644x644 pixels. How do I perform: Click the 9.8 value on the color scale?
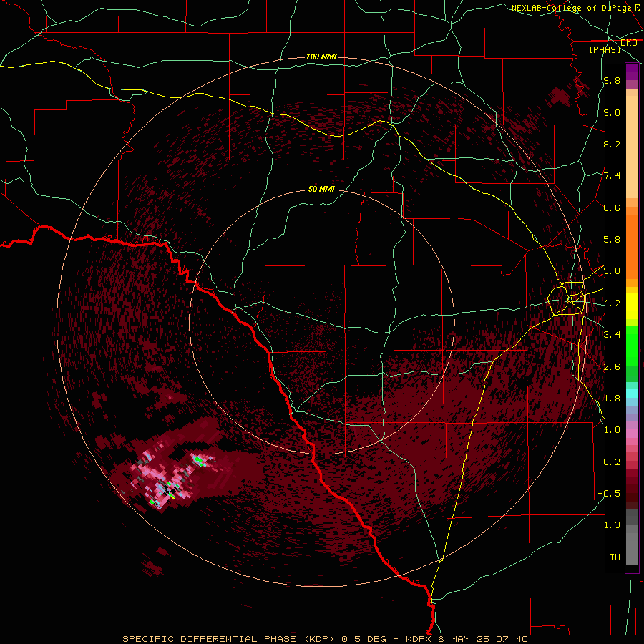point(612,81)
